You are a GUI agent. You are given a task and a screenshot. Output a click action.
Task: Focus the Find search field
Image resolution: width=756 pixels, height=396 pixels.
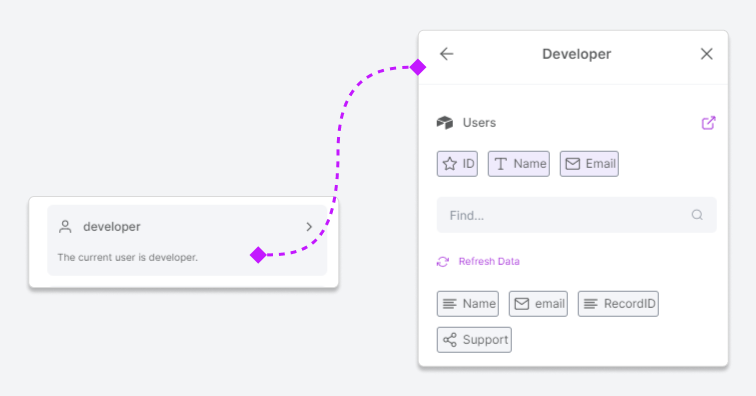(576, 215)
